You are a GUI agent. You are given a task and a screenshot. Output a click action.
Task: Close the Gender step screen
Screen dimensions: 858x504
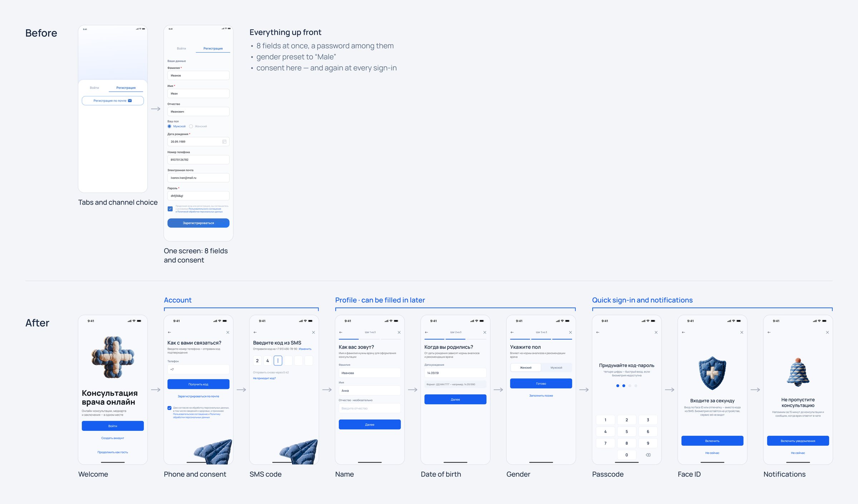click(x=571, y=333)
